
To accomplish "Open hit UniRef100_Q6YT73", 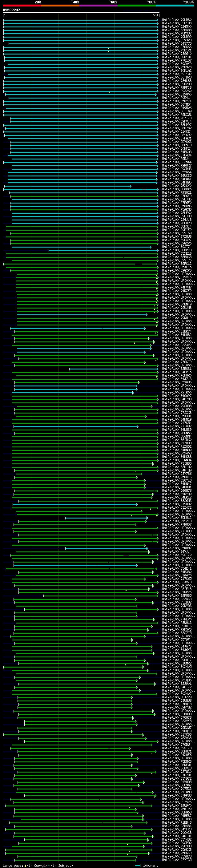I will pyautogui.click(x=177, y=118).
